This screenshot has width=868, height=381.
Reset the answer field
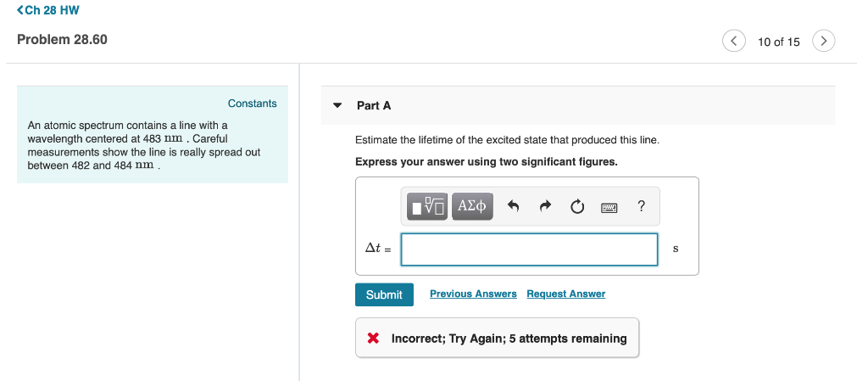576,206
